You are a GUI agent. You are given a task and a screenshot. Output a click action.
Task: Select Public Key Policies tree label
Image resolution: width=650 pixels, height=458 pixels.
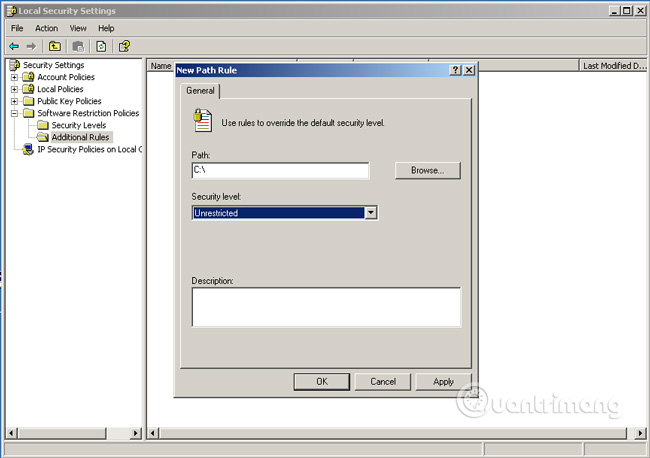[x=69, y=101]
